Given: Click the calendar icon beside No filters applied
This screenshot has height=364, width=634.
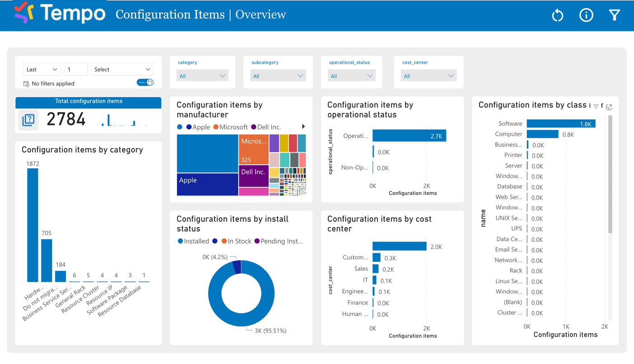Looking at the screenshot, I should (x=26, y=84).
